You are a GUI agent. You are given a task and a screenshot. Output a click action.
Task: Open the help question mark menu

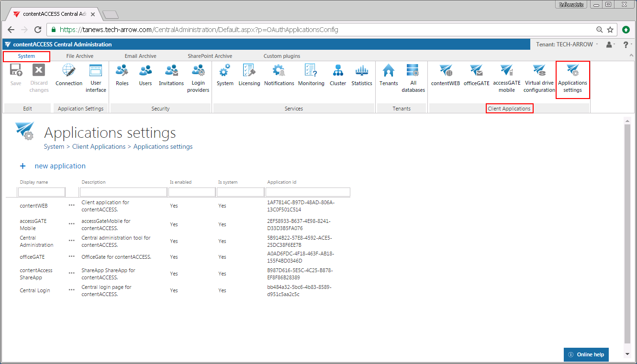coord(626,44)
